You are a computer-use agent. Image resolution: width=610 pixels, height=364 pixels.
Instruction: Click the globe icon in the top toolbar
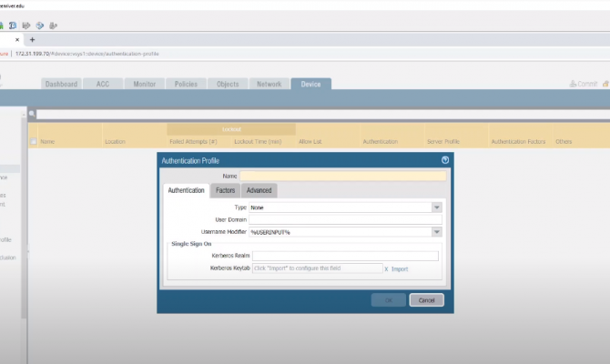coord(40,25)
